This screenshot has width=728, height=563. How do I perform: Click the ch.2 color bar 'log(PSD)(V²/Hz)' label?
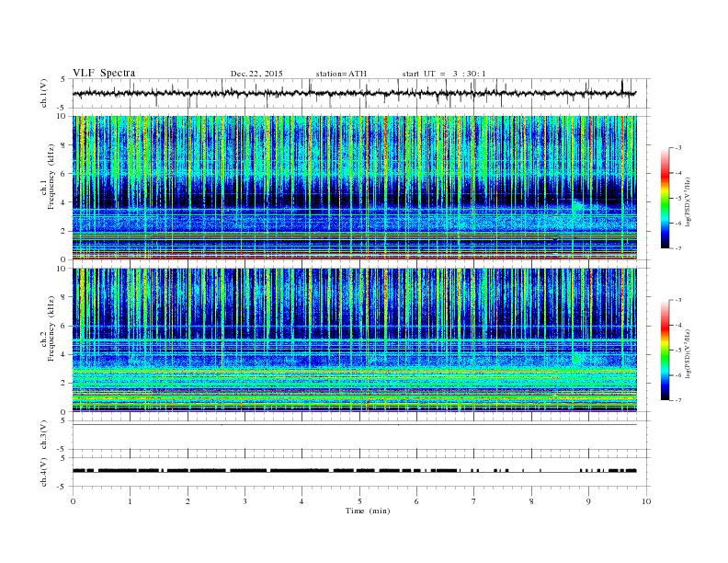pyautogui.click(x=688, y=352)
